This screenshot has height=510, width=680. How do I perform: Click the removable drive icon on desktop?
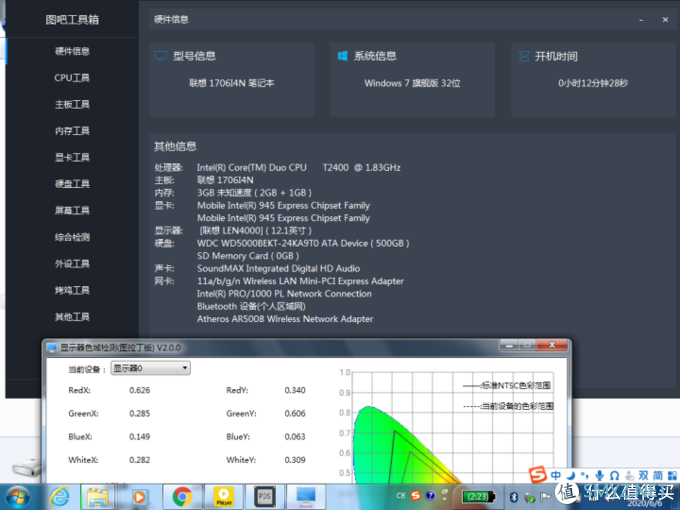click(x=27, y=468)
